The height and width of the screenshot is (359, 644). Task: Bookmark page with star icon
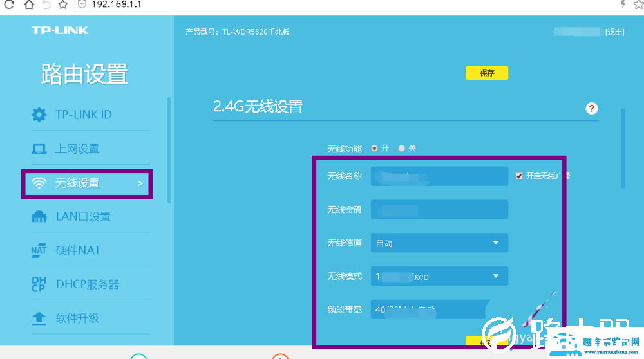(x=63, y=5)
